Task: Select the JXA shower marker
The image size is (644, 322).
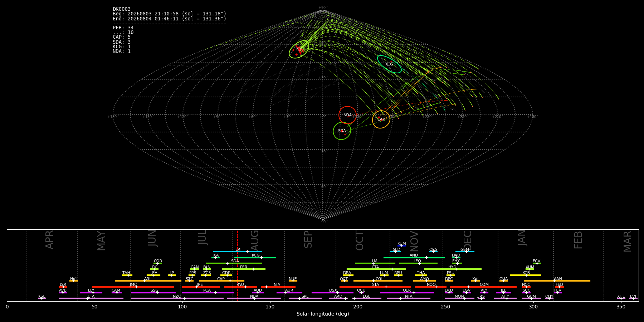Action: (x=216, y=258)
